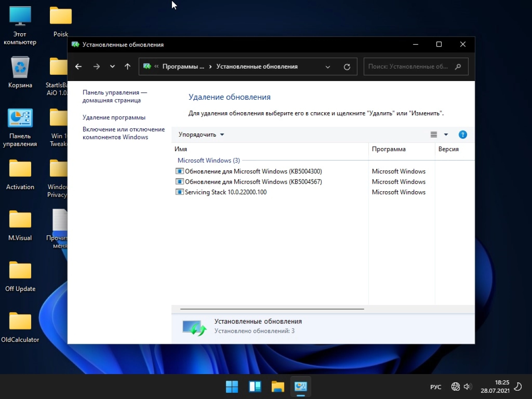This screenshot has height=399, width=532.
Task: Open help with the question mark icon
Action: pyautogui.click(x=463, y=135)
